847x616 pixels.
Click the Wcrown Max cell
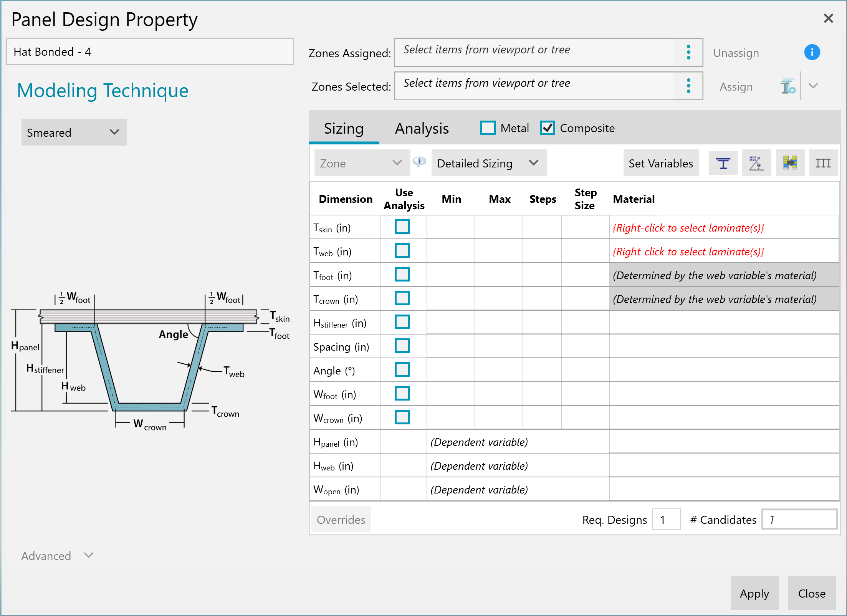pos(499,418)
